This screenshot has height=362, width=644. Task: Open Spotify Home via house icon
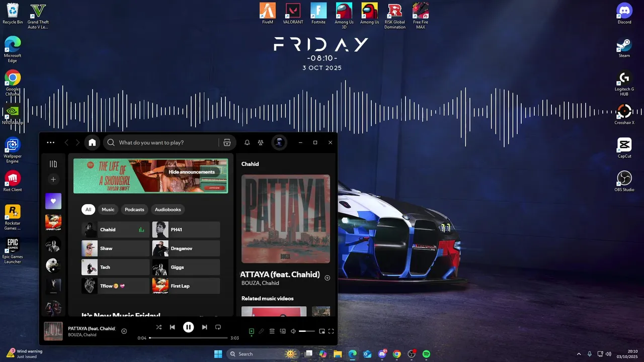tap(92, 142)
